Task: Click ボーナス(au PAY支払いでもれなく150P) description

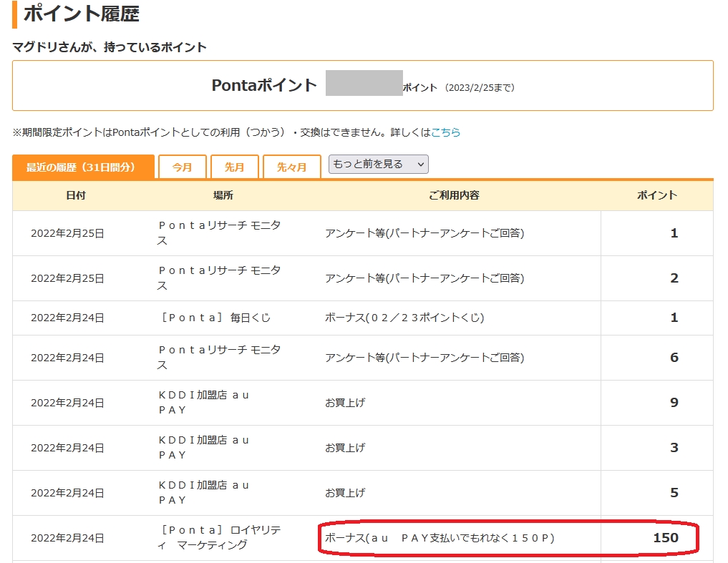Action: pos(440,538)
